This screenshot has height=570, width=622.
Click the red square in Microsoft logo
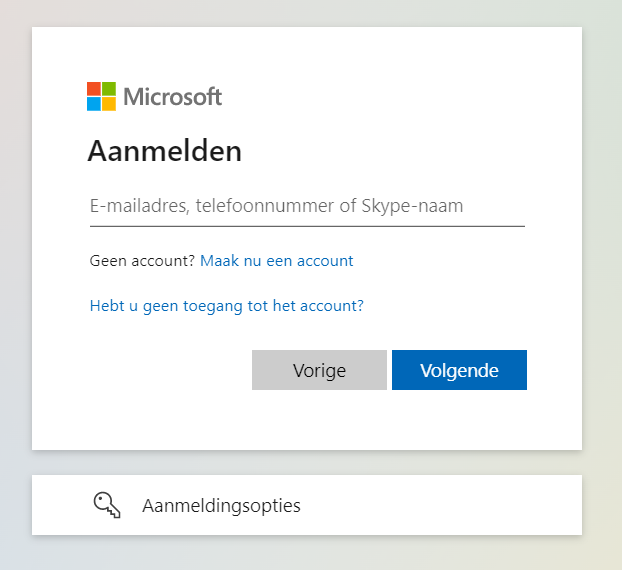[x=94, y=89]
